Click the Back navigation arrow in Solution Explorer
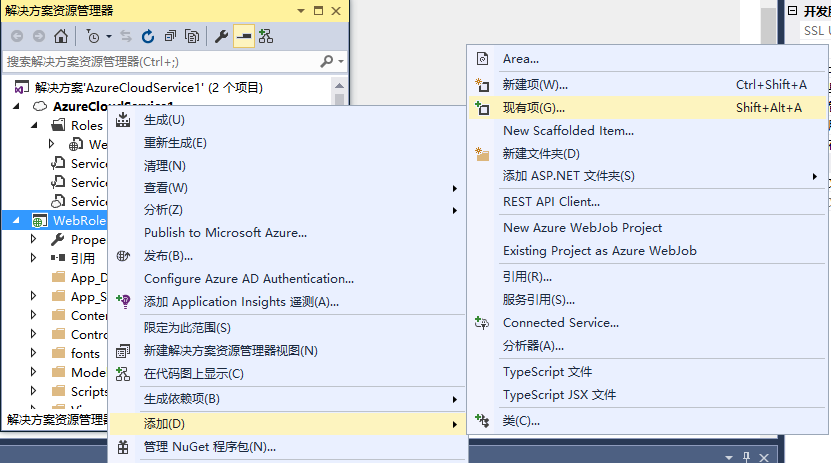This screenshot has height=463, width=831. point(17,36)
